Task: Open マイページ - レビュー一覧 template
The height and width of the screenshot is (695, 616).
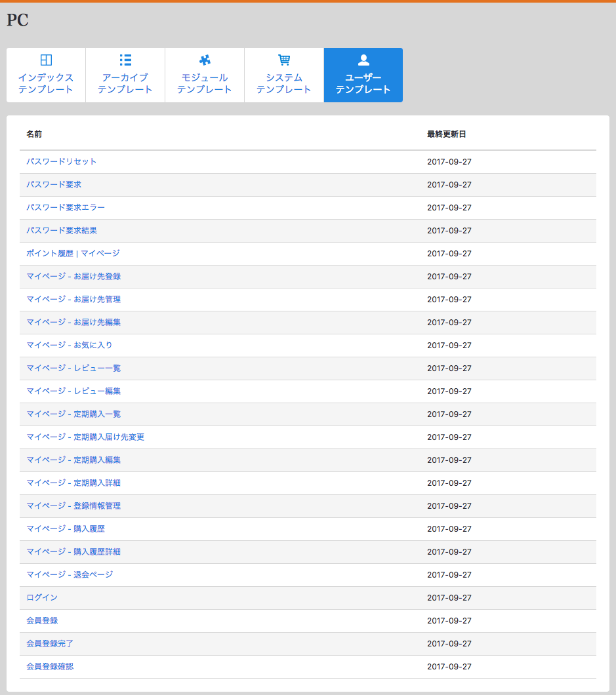Action: (x=73, y=368)
